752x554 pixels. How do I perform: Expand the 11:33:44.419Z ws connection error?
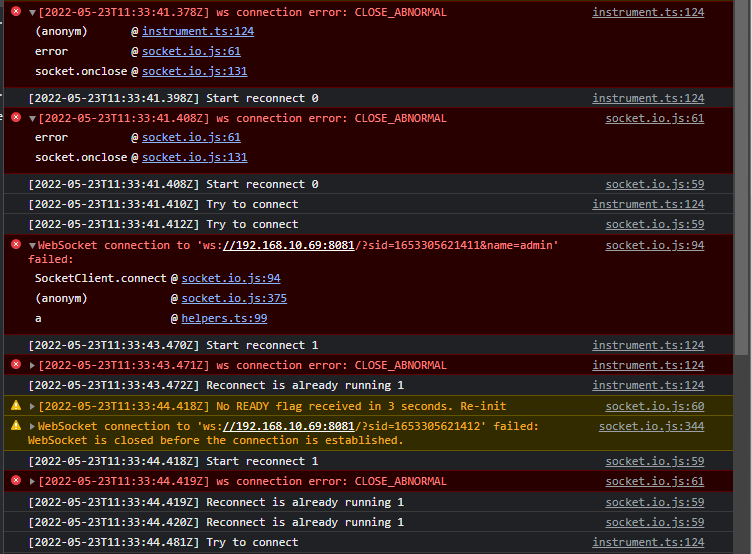point(32,482)
